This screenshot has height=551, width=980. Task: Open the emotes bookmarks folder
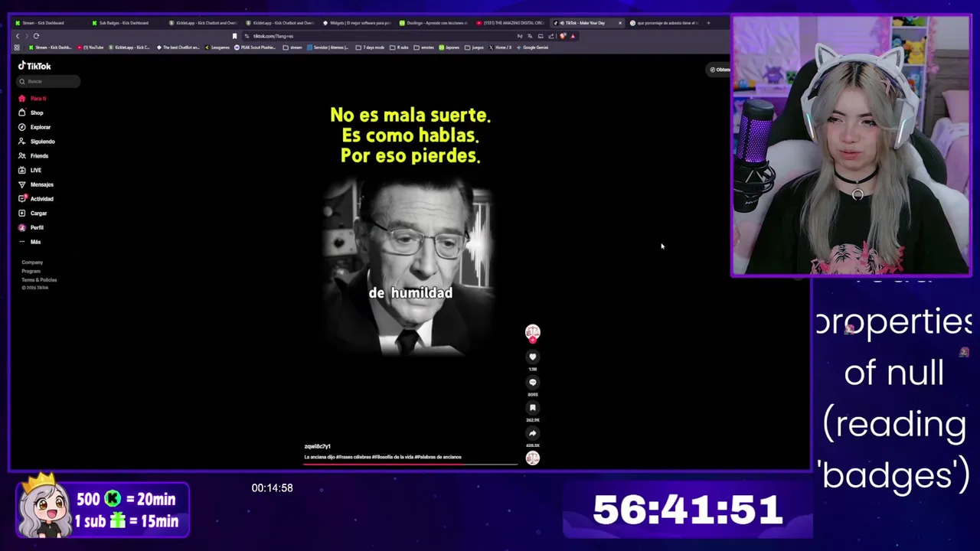tap(423, 47)
